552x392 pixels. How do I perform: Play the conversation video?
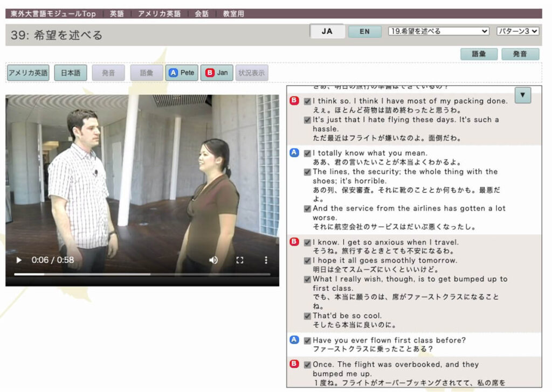[x=19, y=260]
